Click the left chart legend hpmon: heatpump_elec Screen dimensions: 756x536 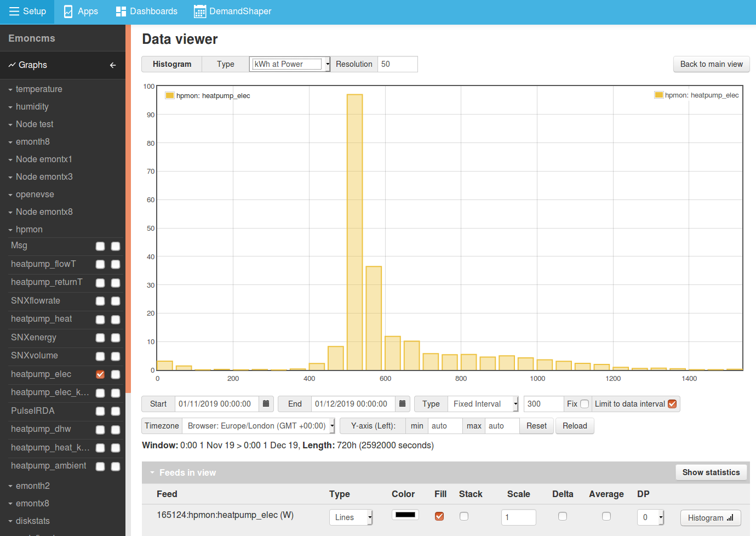coord(208,96)
